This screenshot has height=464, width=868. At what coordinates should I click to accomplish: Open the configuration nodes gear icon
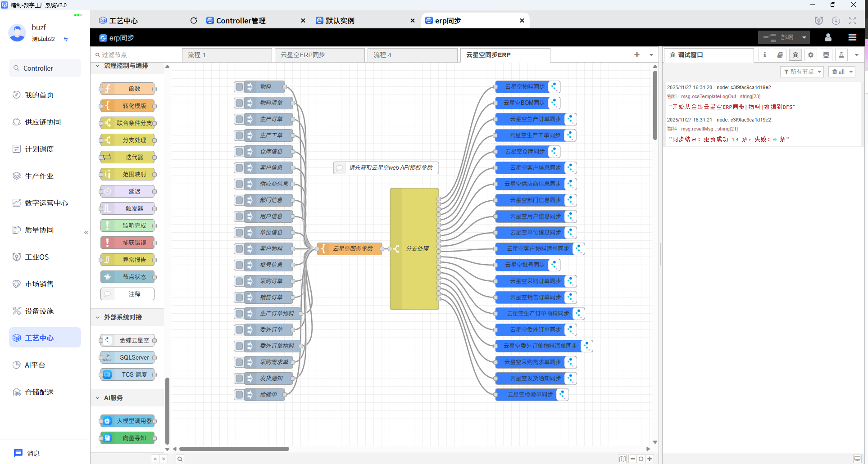[811, 55]
